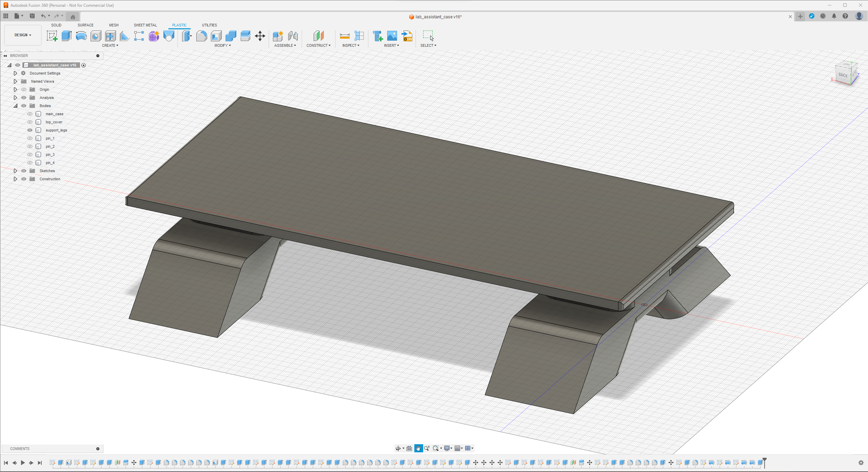Viewport: 868px width, 472px height.
Task: Switch to the SURFACE tab
Action: tap(85, 25)
